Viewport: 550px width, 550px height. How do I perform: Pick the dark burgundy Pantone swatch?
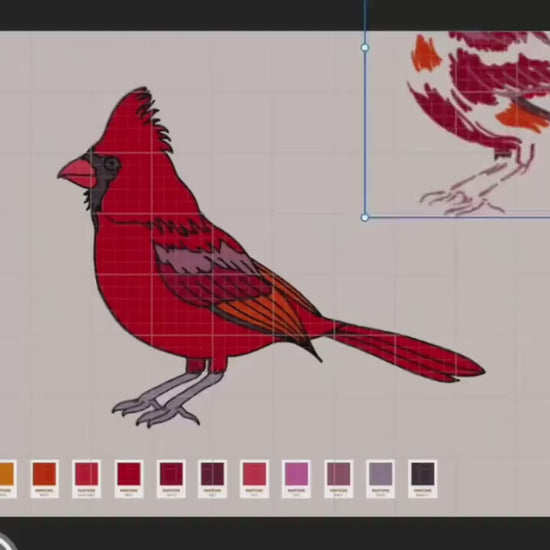coord(171,479)
